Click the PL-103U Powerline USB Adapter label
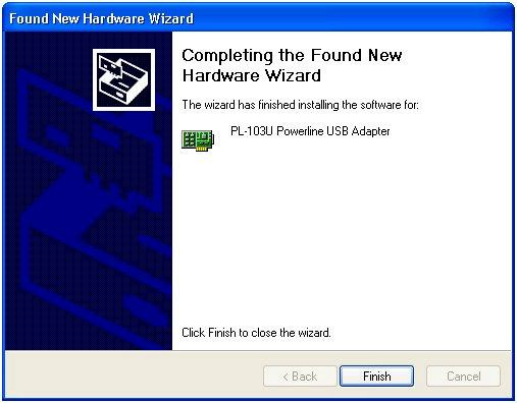This screenshot has width=517, height=403. pos(310,131)
